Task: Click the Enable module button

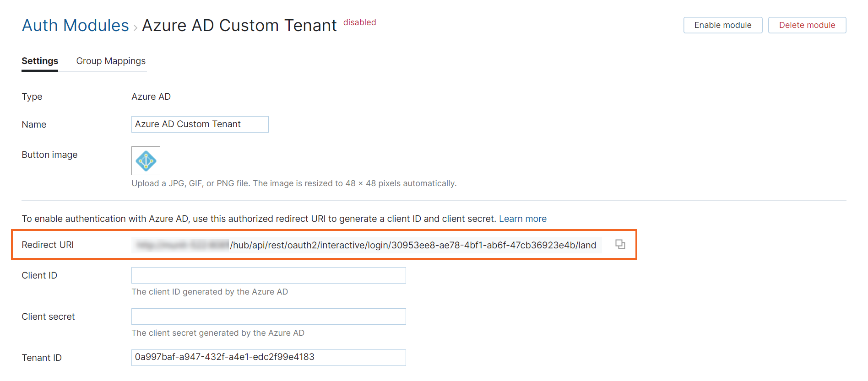Action: (x=722, y=25)
